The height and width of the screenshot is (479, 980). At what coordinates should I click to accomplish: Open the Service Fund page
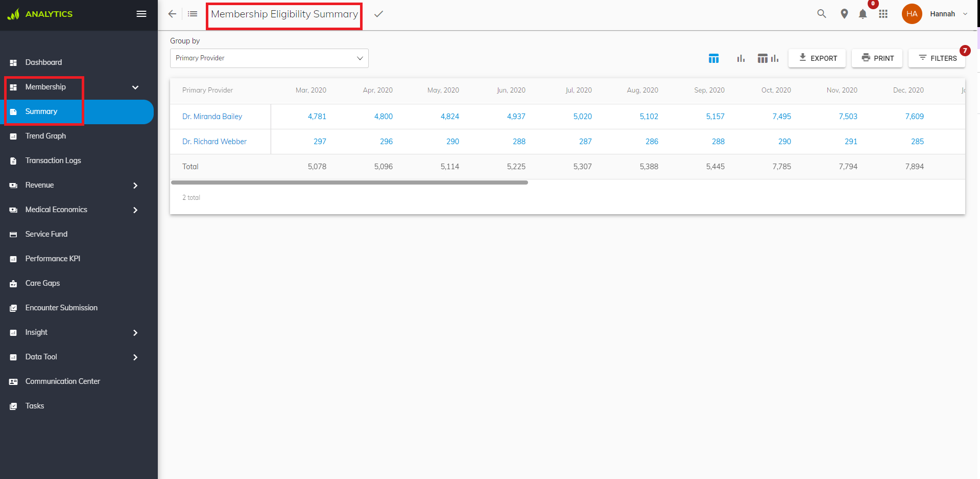(46, 234)
